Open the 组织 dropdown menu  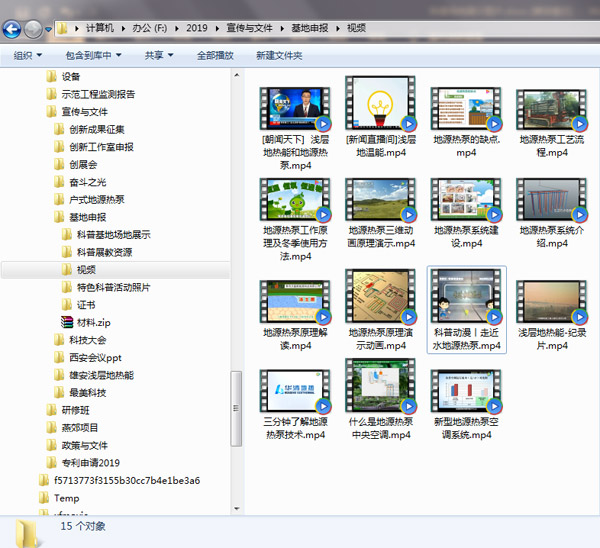[28, 55]
